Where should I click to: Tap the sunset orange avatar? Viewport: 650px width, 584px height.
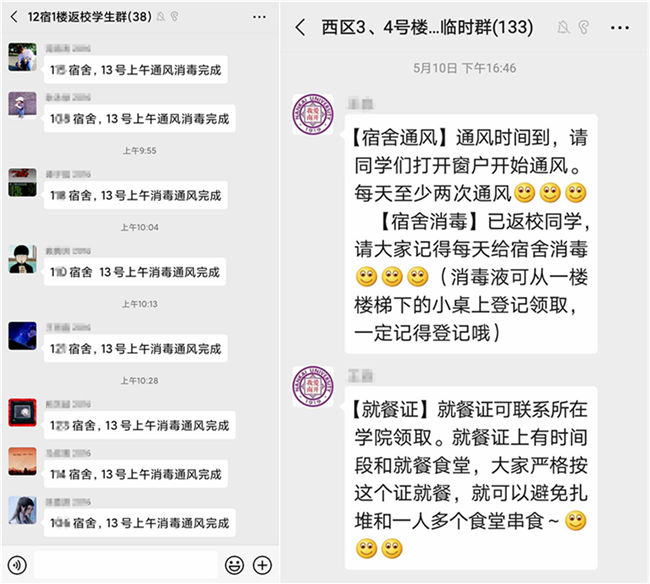point(22,461)
